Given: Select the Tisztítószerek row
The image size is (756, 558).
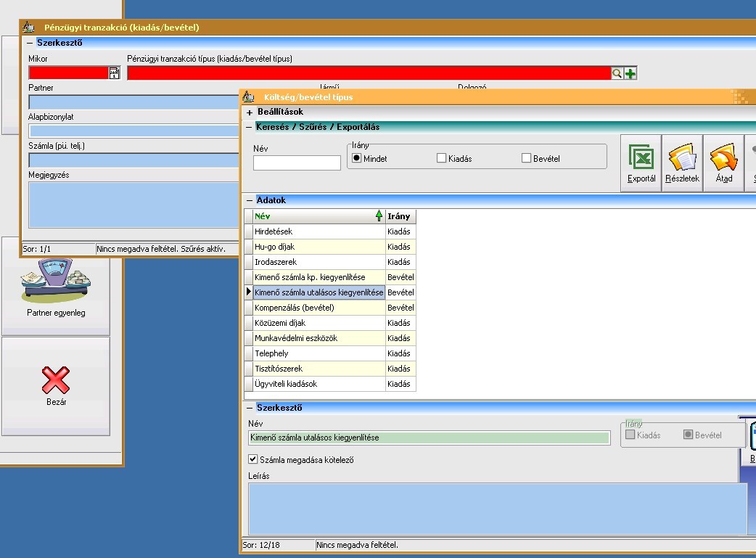Looking at the screenshot, I should pyautogui.click(x=330, y=369).
